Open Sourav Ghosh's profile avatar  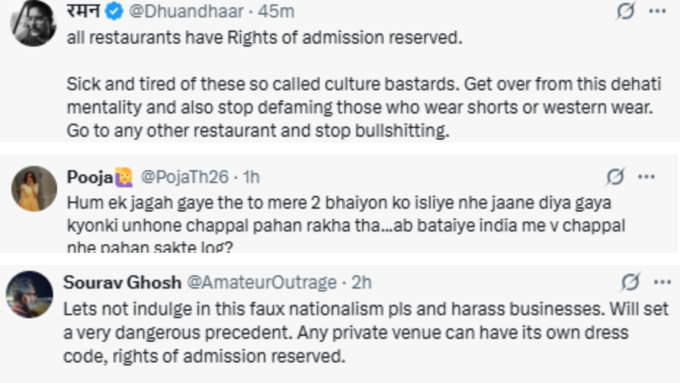pos(29,294)
